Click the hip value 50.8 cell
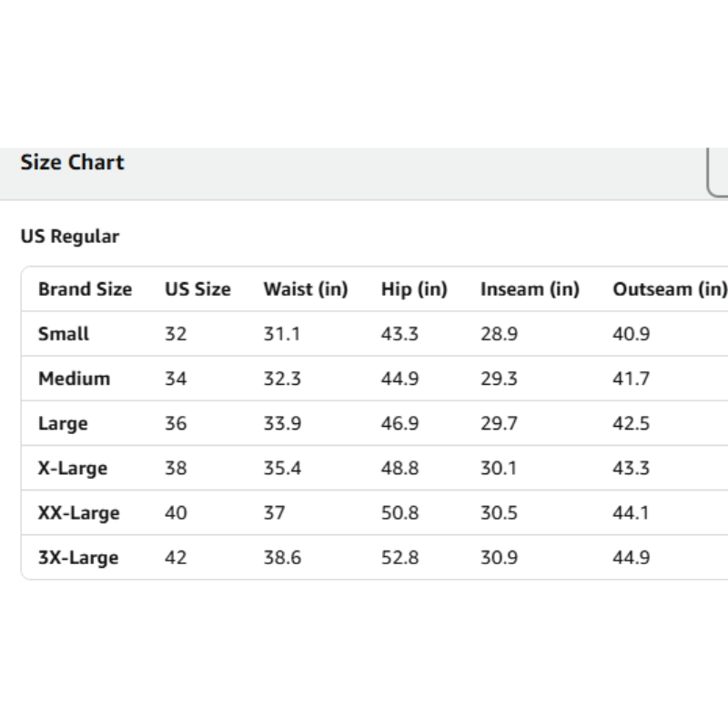This screenshot has width=728, height=728. [x=399, y=512]
